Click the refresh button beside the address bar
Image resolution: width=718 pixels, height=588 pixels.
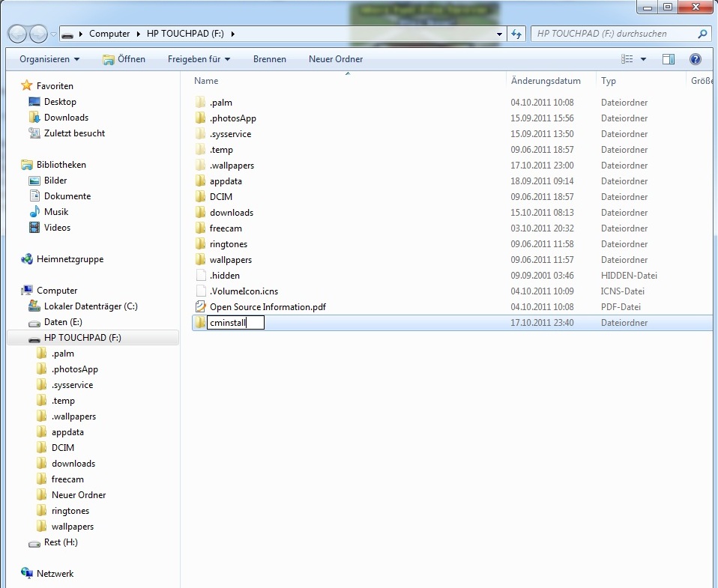(516, 34)
